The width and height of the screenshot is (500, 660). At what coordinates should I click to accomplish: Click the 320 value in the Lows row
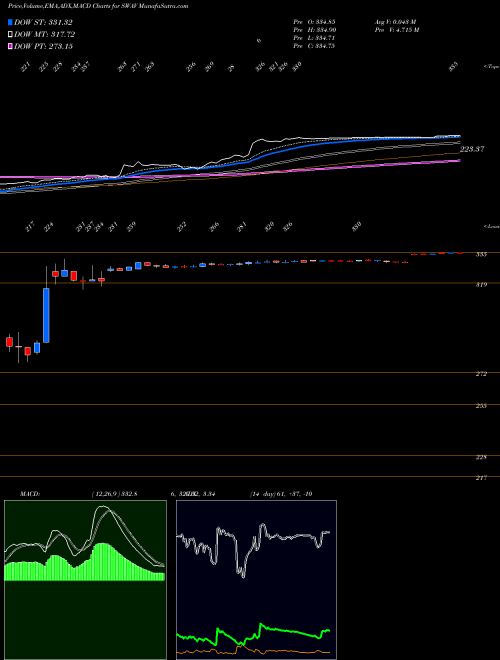pyautogui.click(x=269, y=227)
